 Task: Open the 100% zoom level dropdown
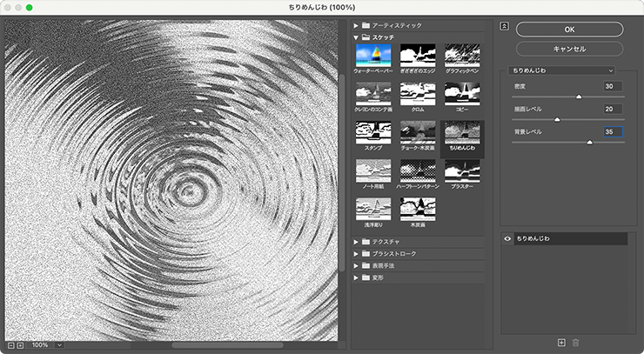[59, 345]
